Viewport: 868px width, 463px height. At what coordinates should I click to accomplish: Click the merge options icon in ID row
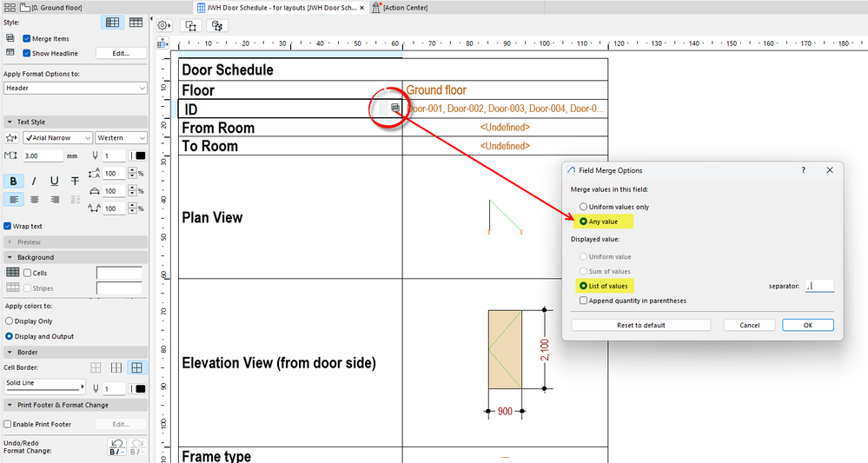tap(394, 108)
